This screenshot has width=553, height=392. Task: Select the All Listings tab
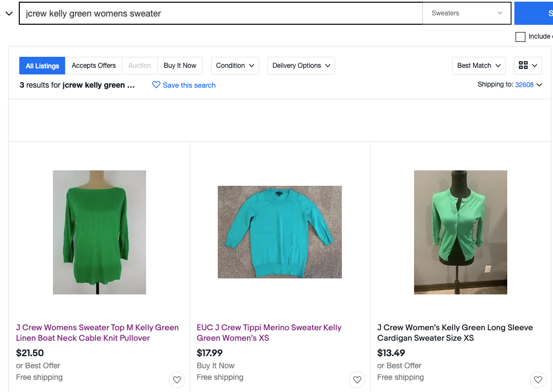point(42,66)
